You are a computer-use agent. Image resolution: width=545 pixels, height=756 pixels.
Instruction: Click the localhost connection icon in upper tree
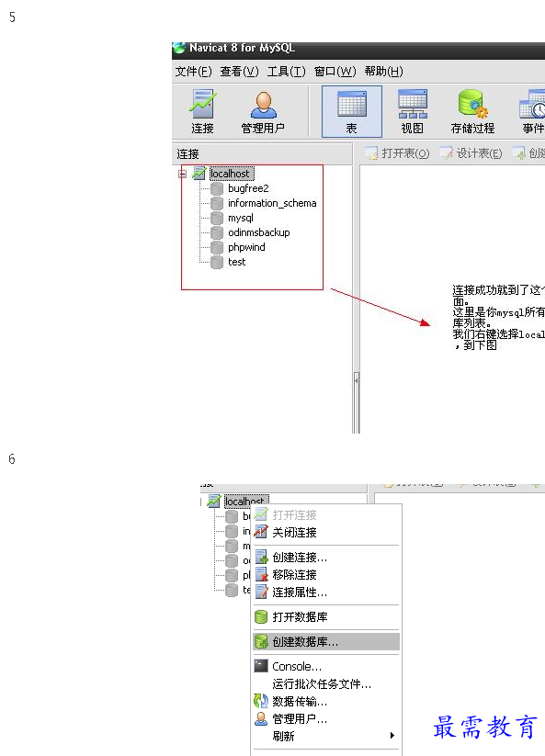pos(199,173)
